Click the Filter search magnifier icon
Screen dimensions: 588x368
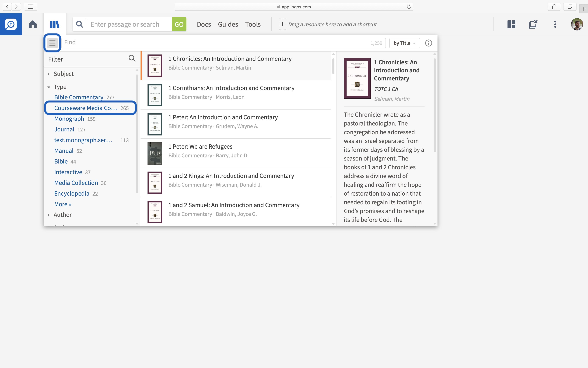[x=132, y=58]
